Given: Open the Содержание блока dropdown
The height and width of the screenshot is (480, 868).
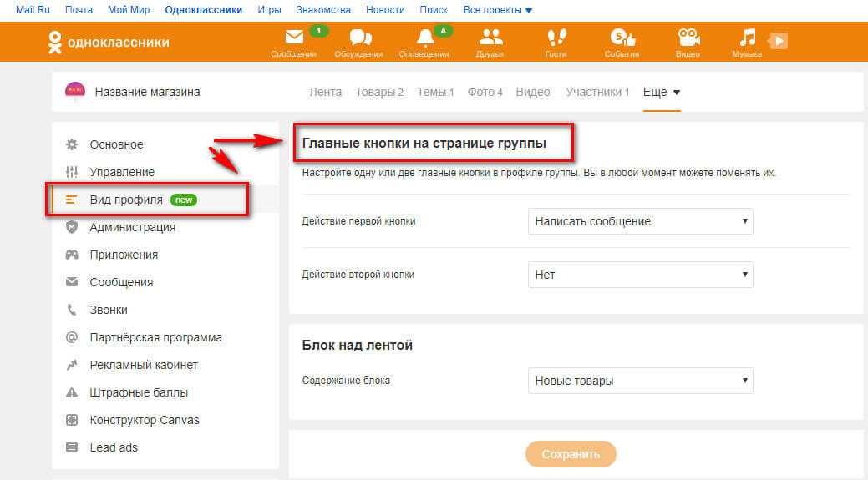Looking at the screenshot, I should pos(641,381).
